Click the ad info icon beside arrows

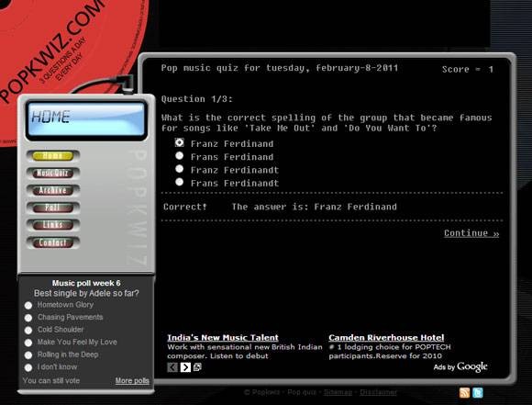(197, 367)
